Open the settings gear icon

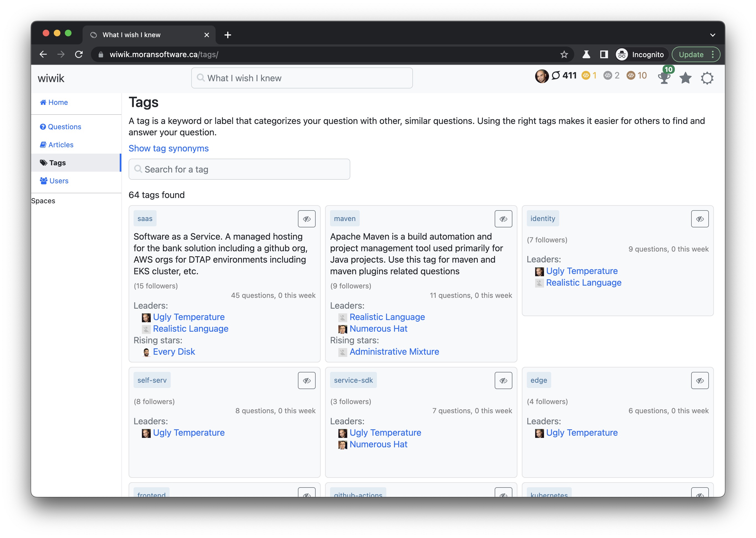click(x=707, y=78)
